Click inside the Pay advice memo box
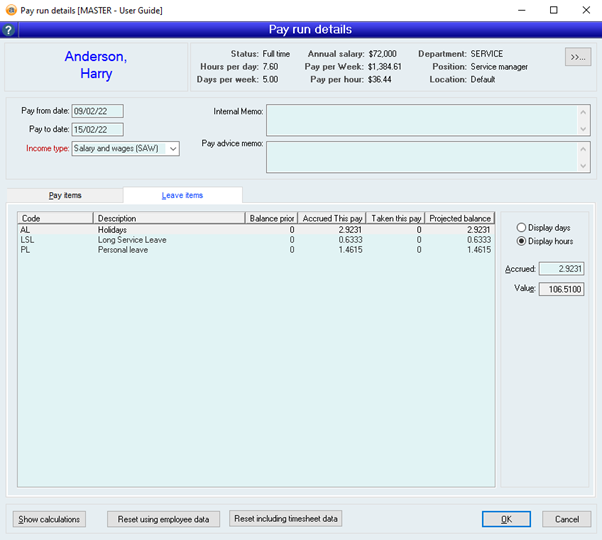602x540 pixels. click(x=421, y=155)
